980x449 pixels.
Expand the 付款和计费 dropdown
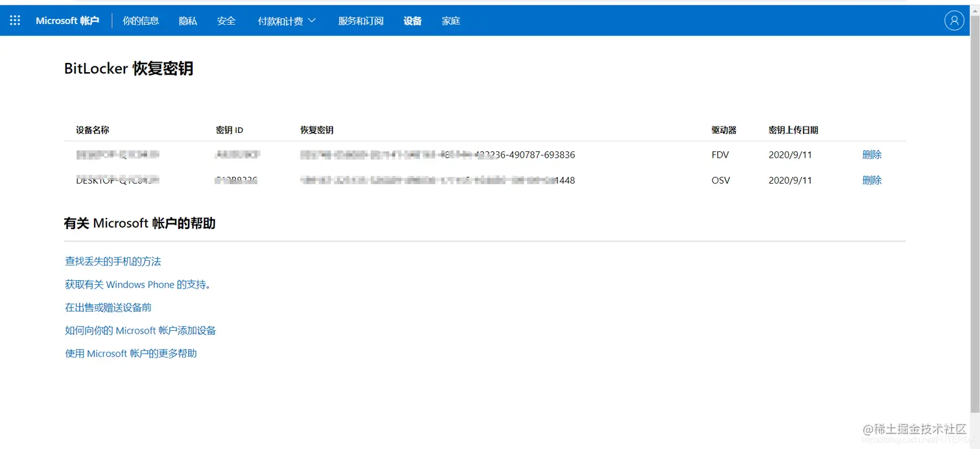click(x=286, y=21)
